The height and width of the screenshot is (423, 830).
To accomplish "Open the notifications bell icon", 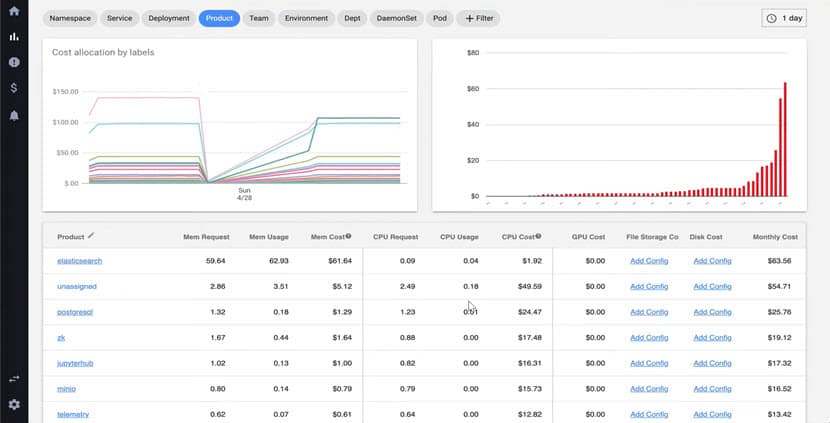I will pos(14,116).
